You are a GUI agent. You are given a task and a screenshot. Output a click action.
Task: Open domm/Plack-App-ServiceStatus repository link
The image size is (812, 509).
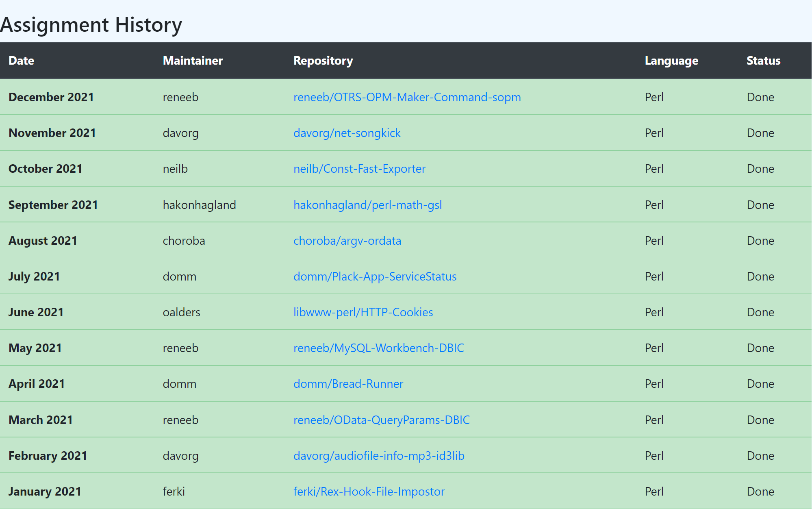(x=375, y=276)
